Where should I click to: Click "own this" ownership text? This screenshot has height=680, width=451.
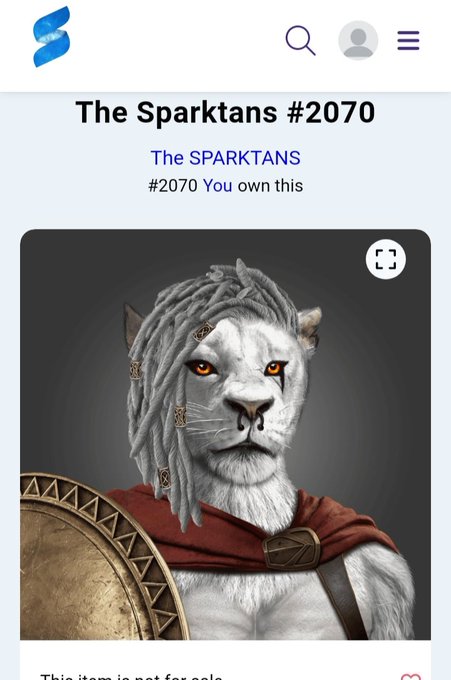click(270, 186)
